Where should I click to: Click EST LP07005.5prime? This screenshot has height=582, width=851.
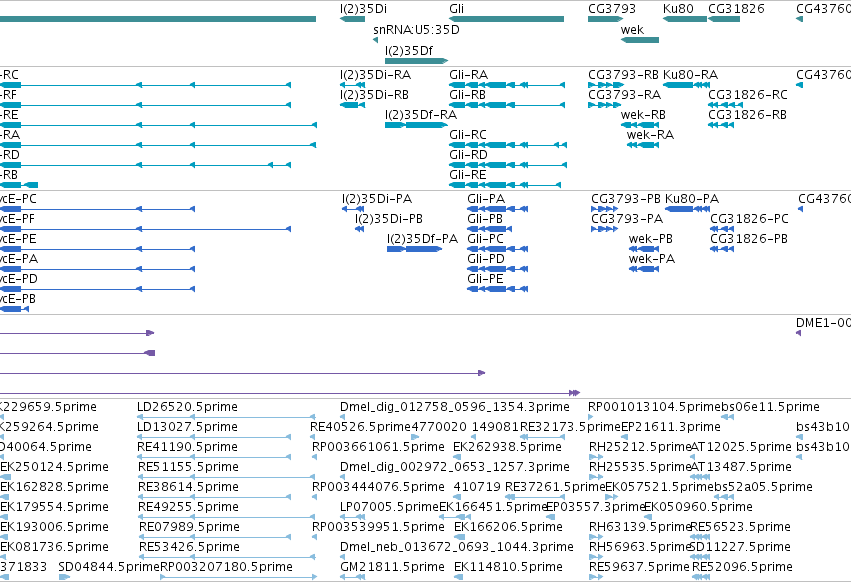tap(389, 507)
